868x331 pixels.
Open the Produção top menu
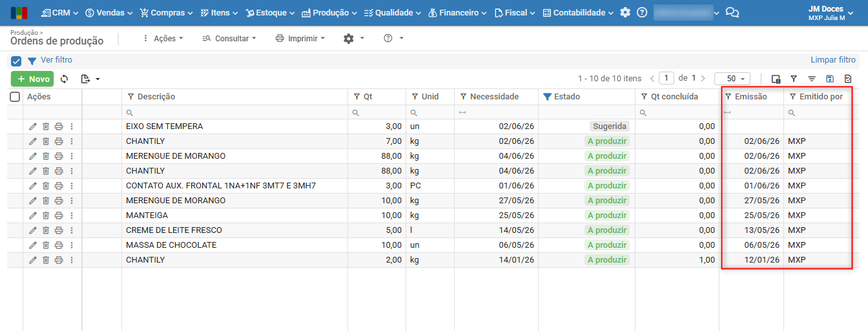(330, 12)
